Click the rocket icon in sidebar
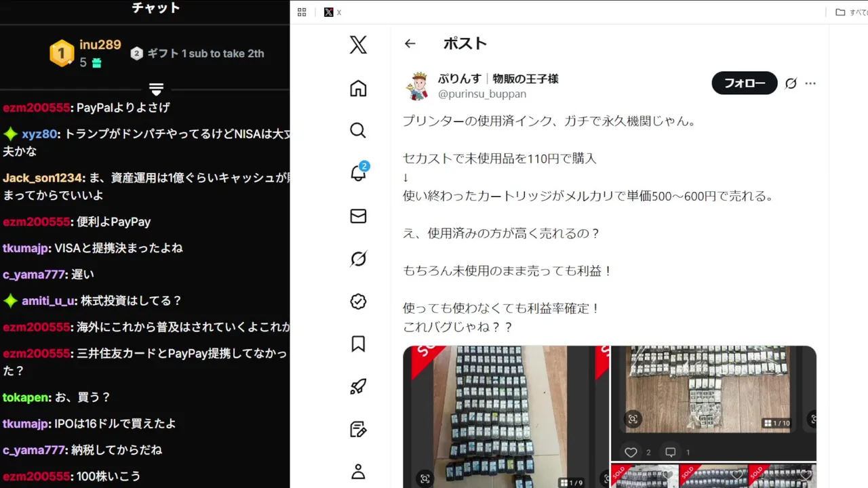Screen dimensions: 868x488 (358, 386)
